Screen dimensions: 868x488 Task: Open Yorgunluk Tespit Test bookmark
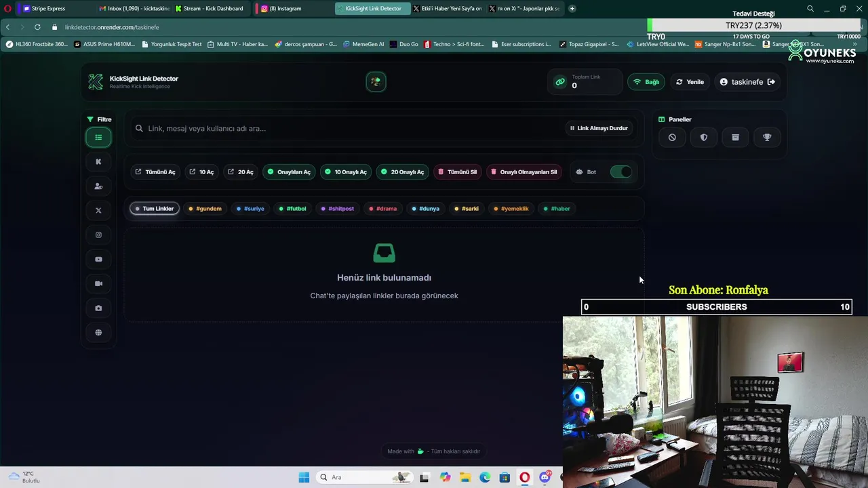tap(172, 44)
